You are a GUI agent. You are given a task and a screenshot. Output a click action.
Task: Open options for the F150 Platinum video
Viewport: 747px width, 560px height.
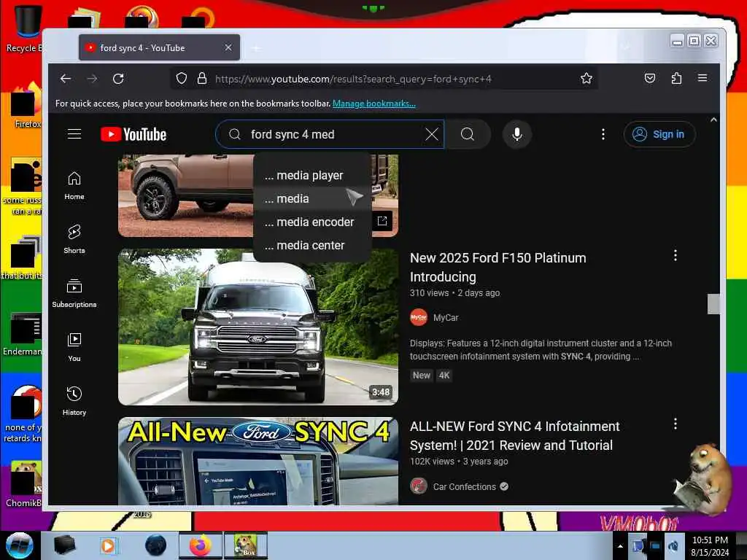pos(675,256)
